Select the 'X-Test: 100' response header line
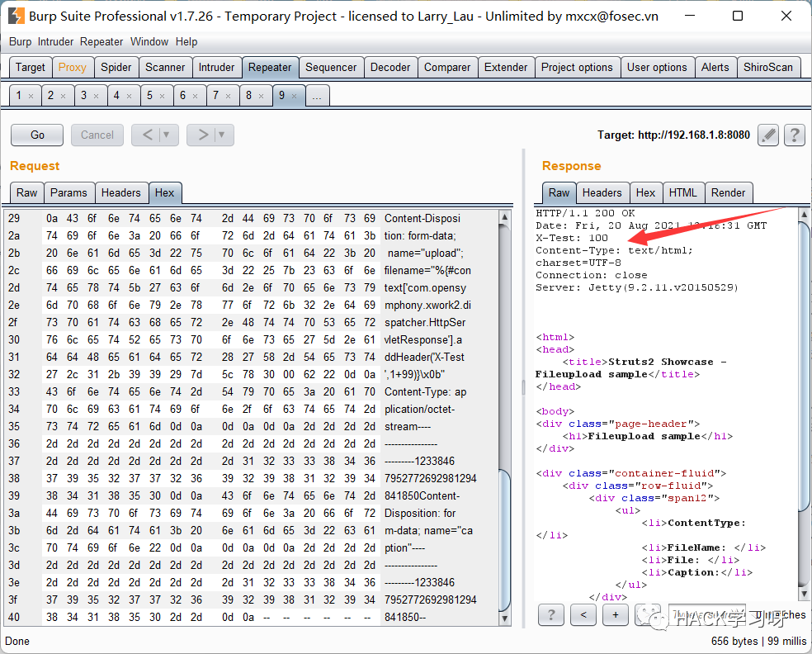Screen dimensions: 812x654 572,238
